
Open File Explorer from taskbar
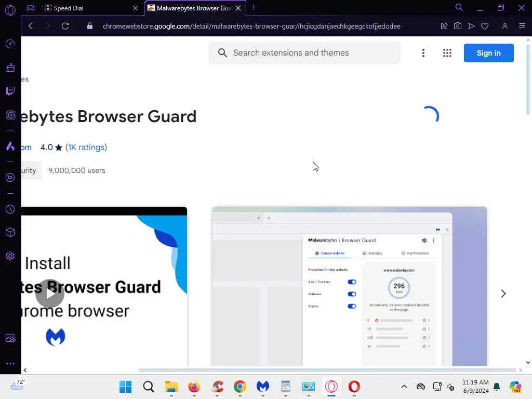click(x=171, y=387)
